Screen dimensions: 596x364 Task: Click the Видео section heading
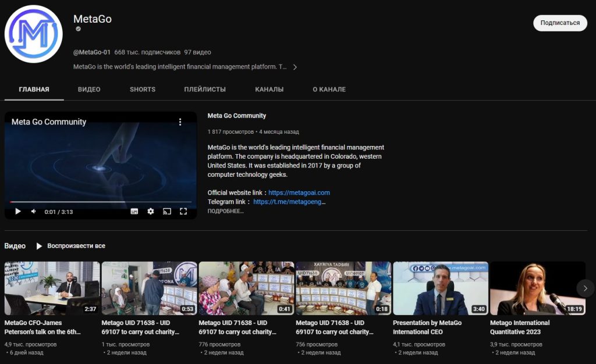click(15, 246)
